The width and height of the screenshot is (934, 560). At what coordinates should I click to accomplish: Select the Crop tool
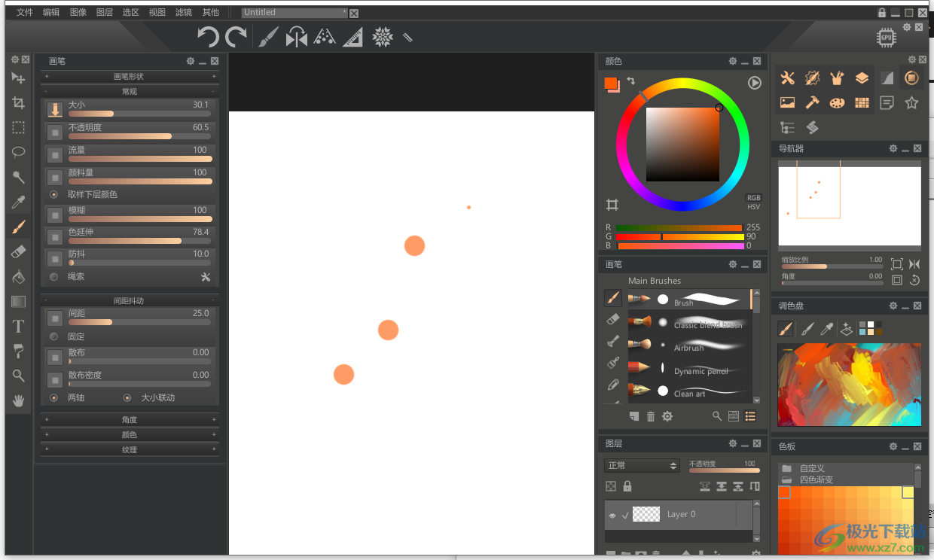[19, 103]
